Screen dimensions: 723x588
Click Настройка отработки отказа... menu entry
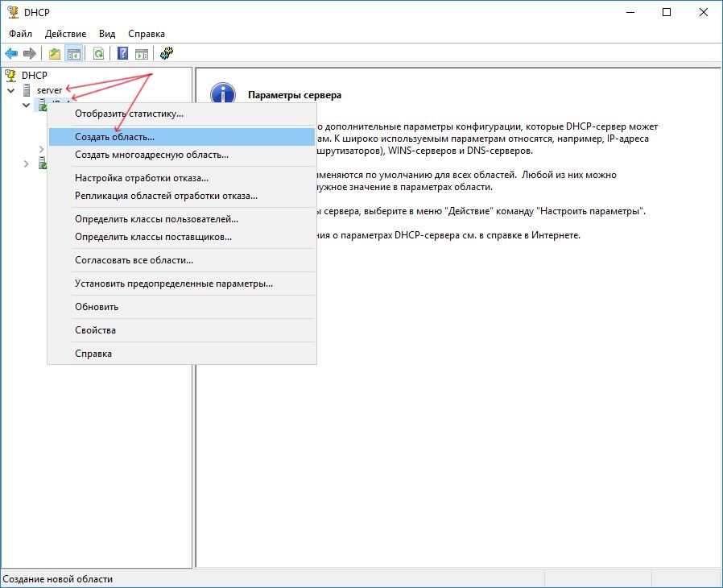pyautogui.click(x=141, y=178)
